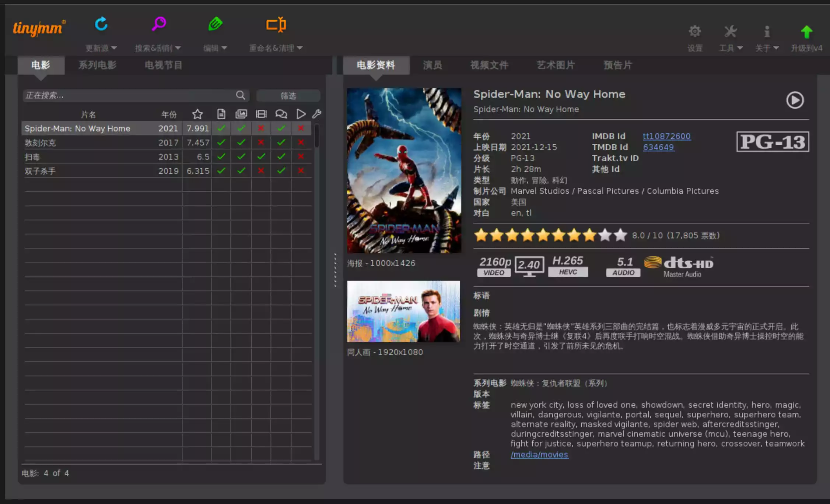Click the Spider-Man poster thumbnail

[404, 170]
